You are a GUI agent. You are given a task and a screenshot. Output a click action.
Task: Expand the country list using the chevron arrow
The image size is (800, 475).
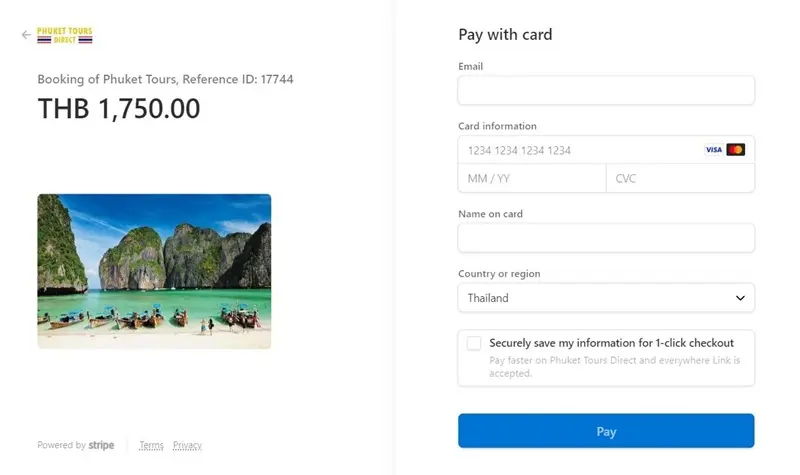tap(740, 298)
